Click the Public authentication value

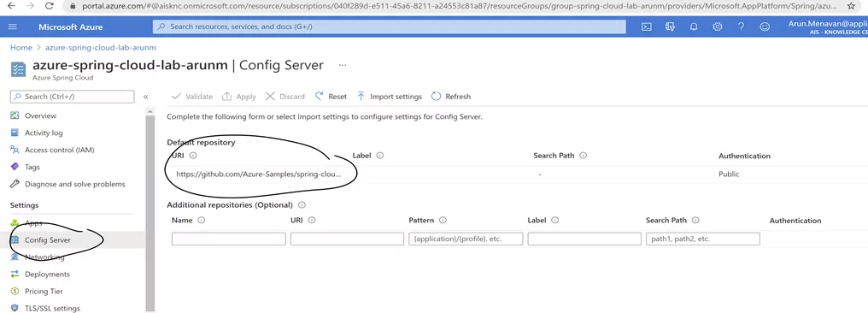click(729, 174)
